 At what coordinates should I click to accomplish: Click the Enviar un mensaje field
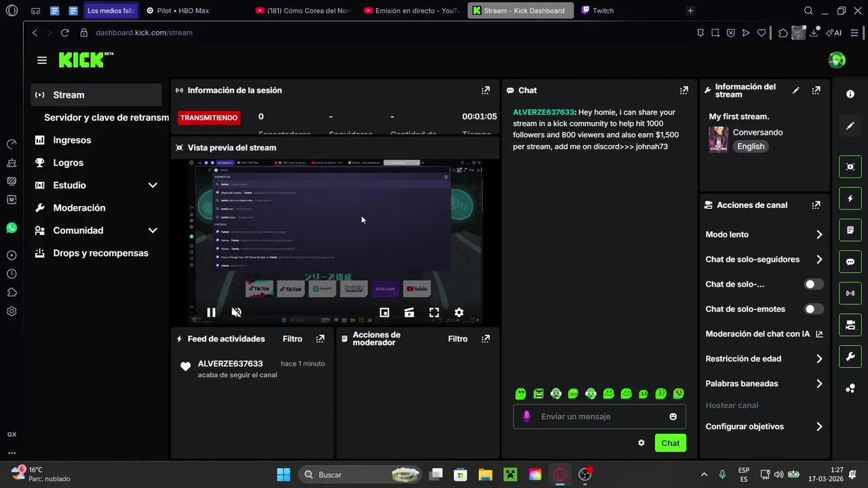tap(600, 416)
